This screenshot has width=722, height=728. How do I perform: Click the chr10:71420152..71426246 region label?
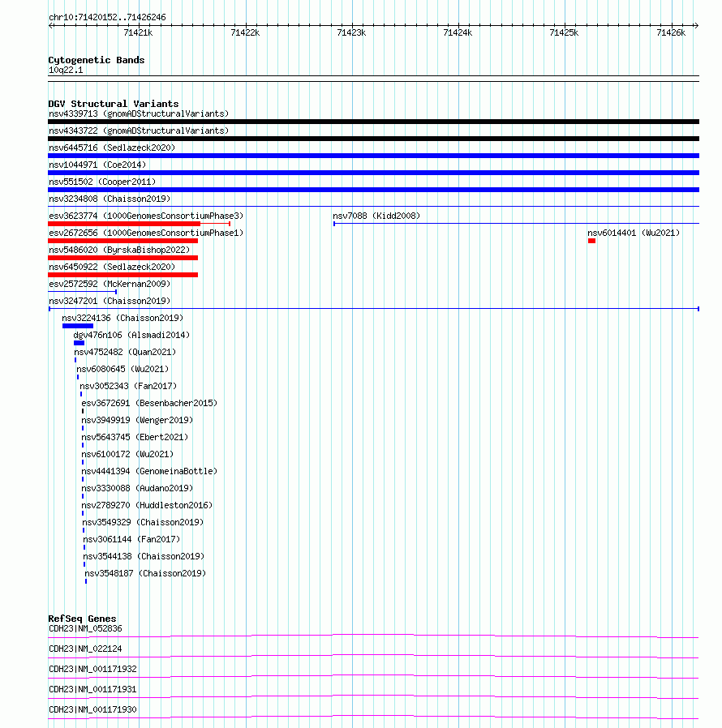[107, 17]
